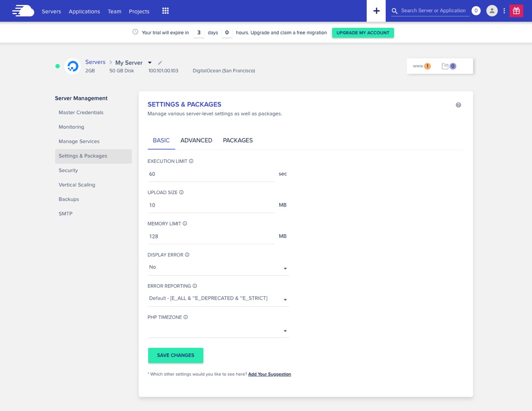Click the projects folder count icon
The width and height of the screenshot is (532, 411).
(449, 66)
